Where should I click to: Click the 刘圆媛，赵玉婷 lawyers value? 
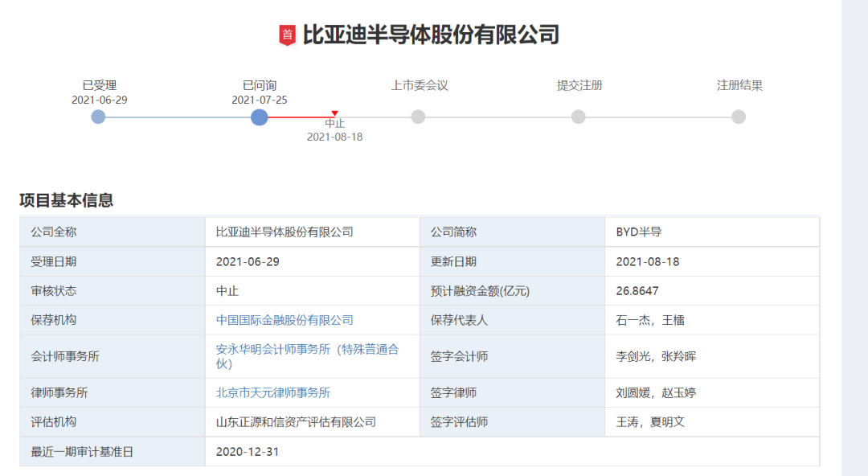656,393
